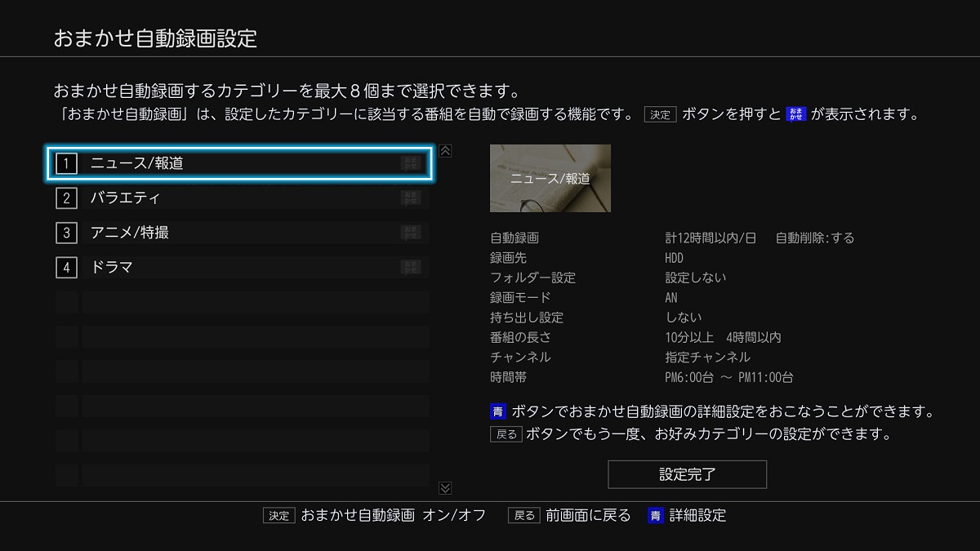
Task: Click the 詳細設定 label in footer
Action: tap(697, 515)
